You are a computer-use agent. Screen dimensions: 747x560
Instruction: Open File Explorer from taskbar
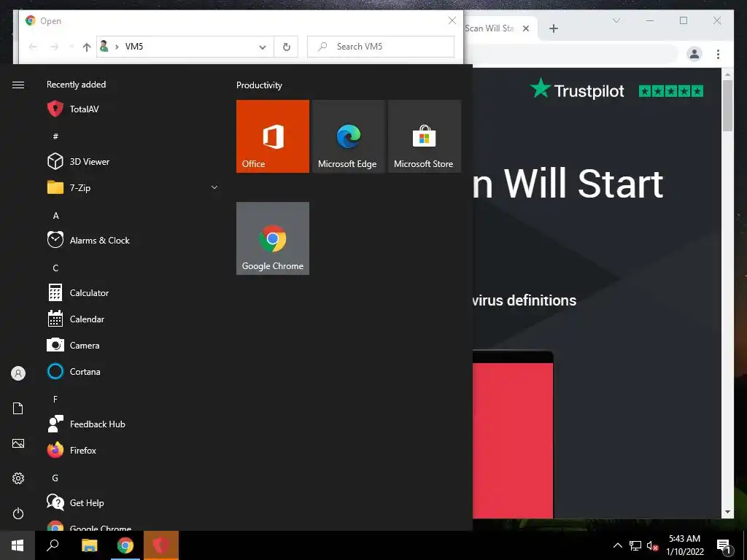89,545
